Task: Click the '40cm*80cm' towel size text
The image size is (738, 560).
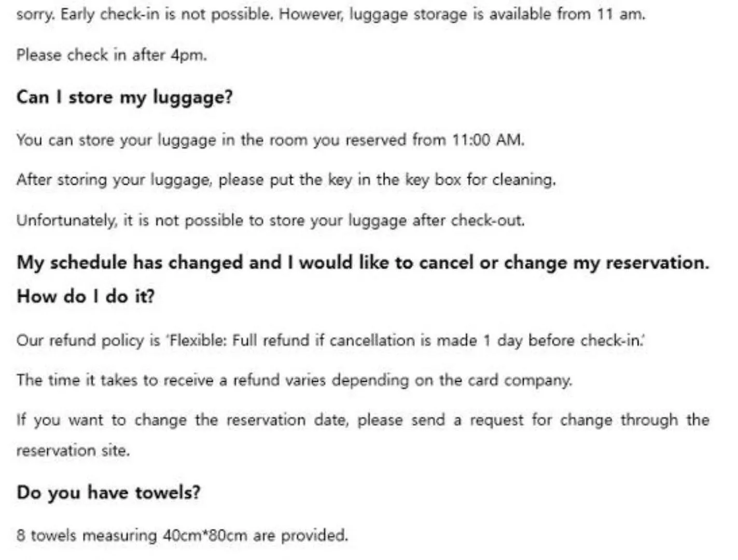Action: [x=205, y=535]
